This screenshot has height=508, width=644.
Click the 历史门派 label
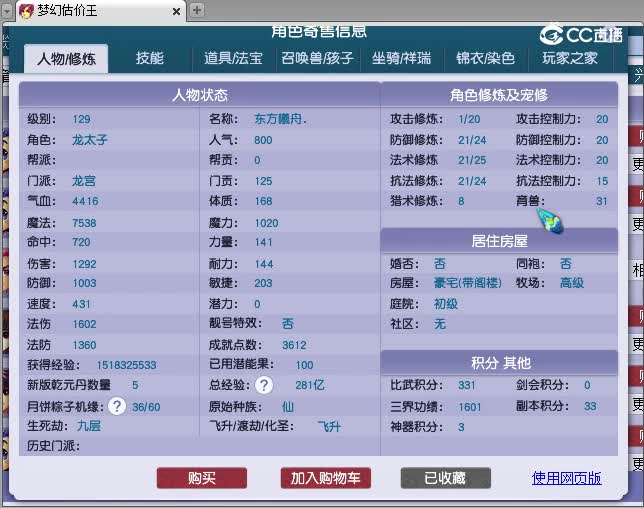click(x=53, y=446)
